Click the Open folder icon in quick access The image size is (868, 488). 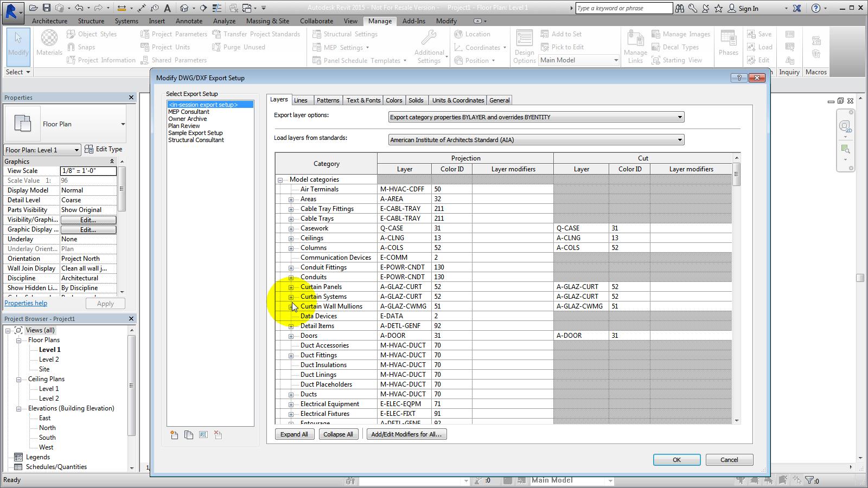pyautogui.click(x=34, y=8)
